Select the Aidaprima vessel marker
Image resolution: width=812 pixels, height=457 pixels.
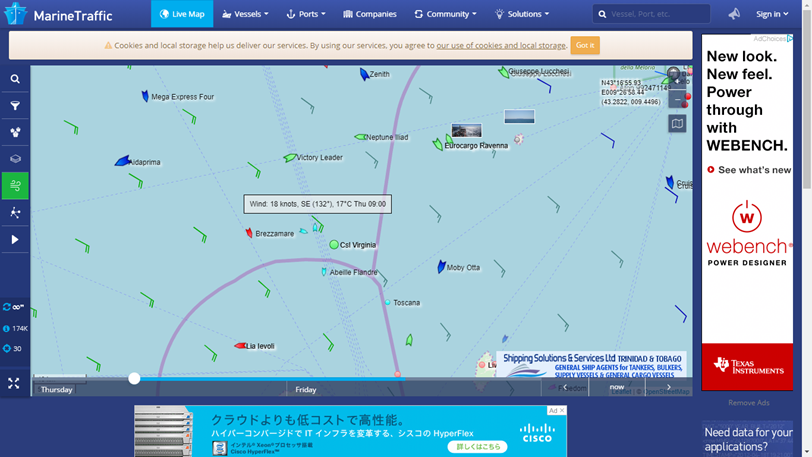pyautogui.click(x=122, y=161)
